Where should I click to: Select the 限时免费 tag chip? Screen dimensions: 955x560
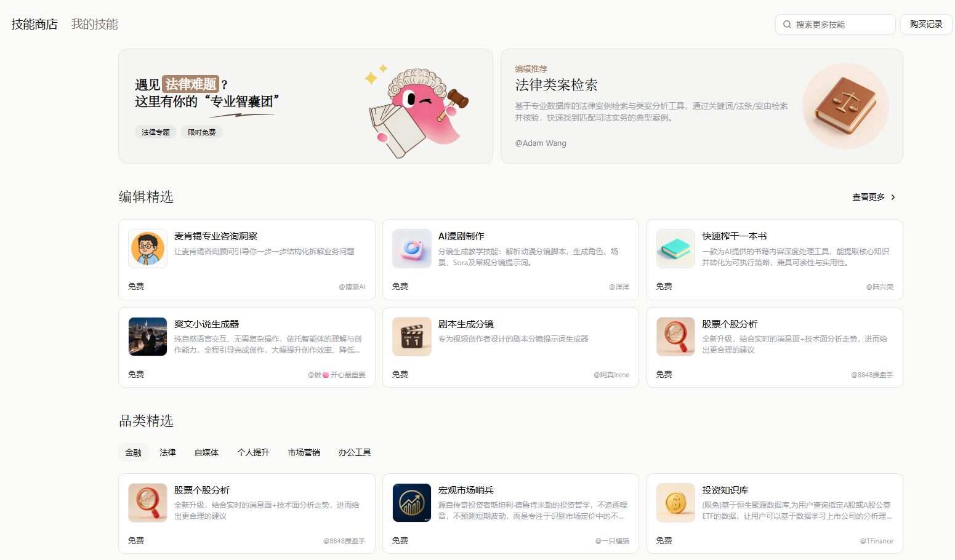click(x=201, y=132)
